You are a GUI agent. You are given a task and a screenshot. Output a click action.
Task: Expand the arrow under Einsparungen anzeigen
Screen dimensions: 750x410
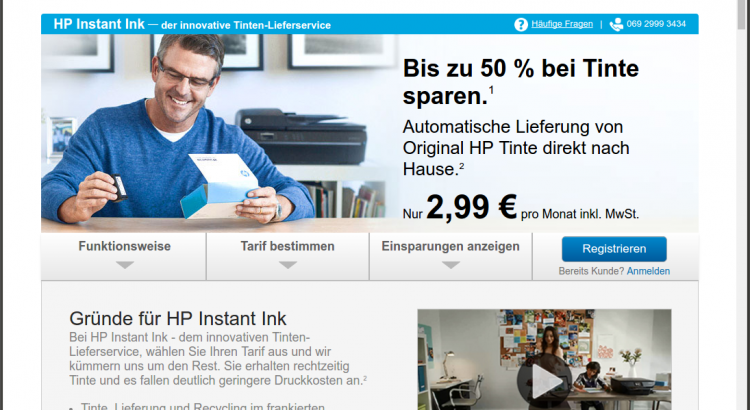451,265
